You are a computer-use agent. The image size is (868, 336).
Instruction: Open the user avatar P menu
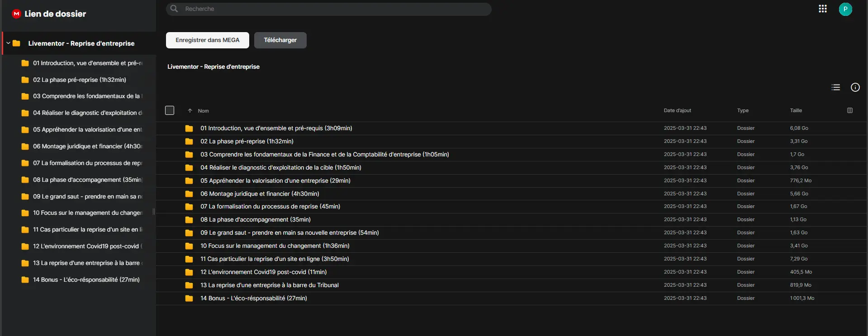click(x=845, y=9)
